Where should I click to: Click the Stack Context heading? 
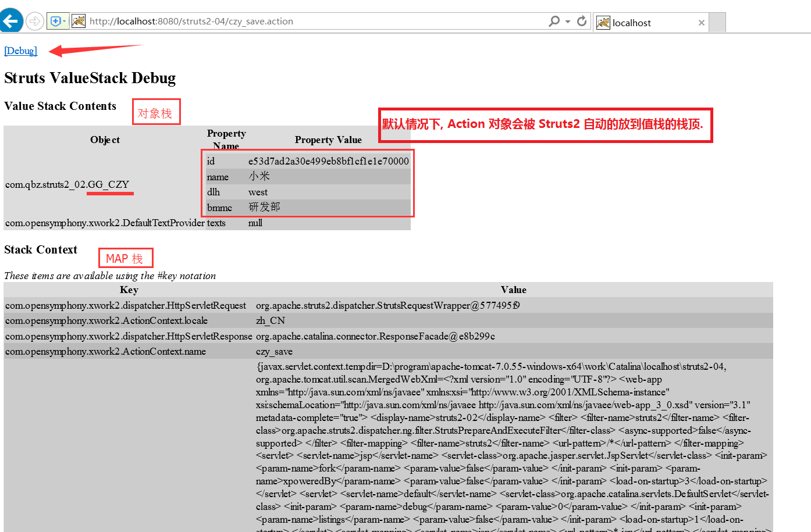(x=41, y=249)
